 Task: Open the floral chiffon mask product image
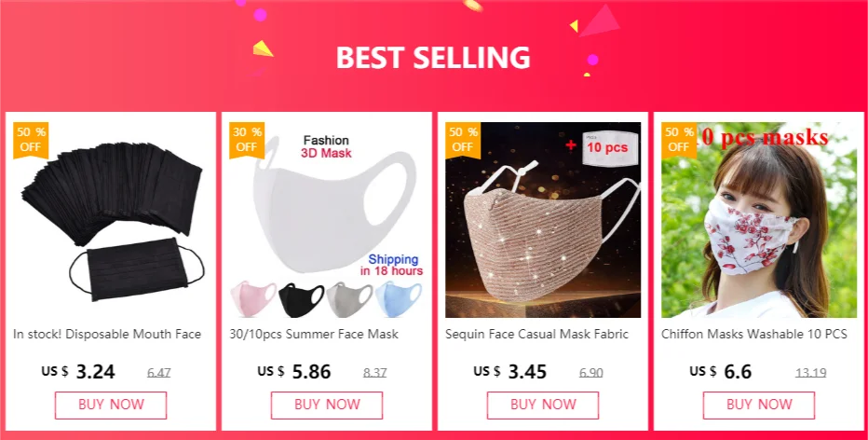759,220
